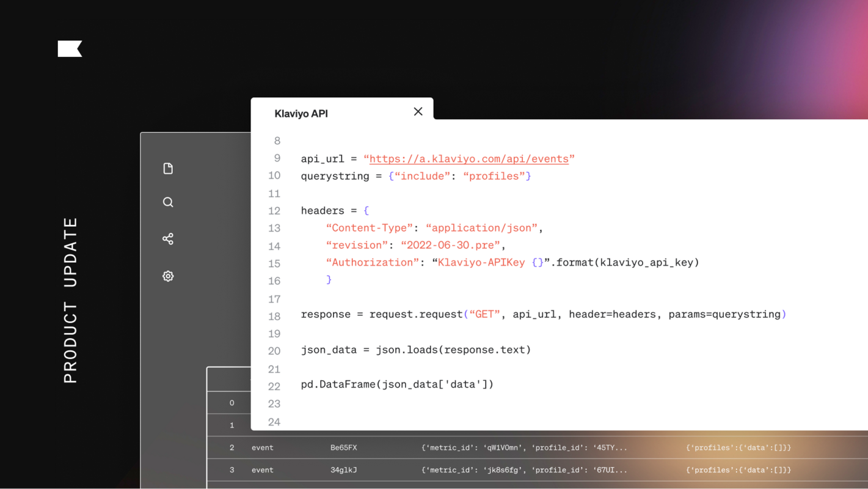Select the document icon in the sidebar
Image resolution: width=868 pixels, height=489 pixels.
tap(168, 168)
